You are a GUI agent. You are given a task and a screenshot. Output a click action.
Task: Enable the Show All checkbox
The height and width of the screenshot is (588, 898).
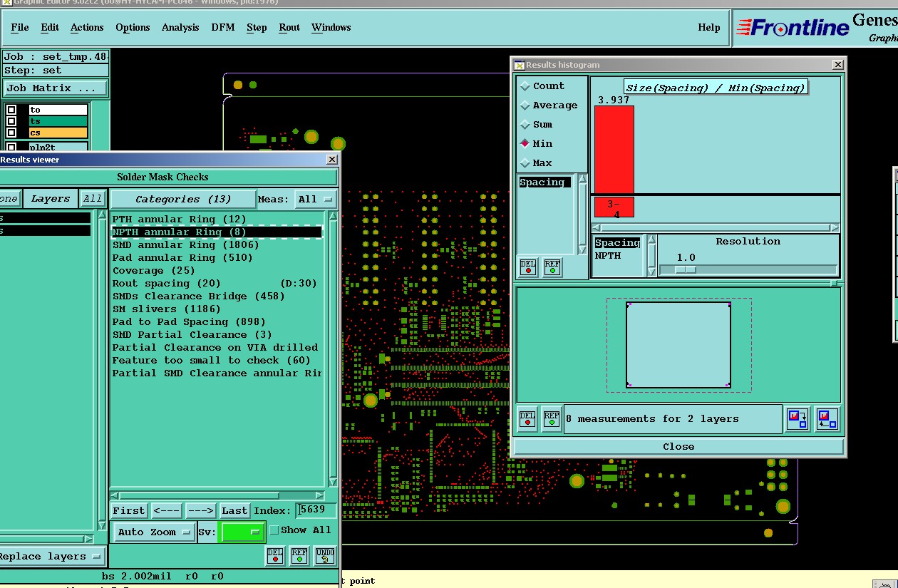click(274, 530)
